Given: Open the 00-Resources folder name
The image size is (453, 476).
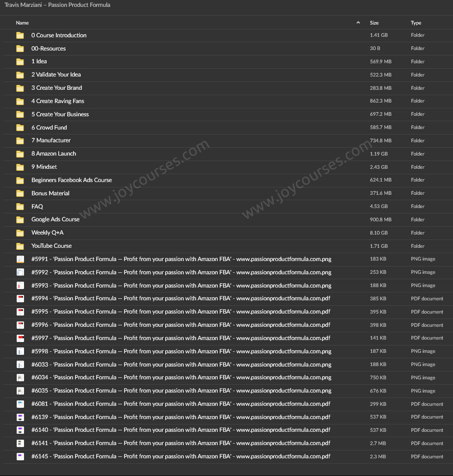Looking at the screenshot, I should point(49,49).
